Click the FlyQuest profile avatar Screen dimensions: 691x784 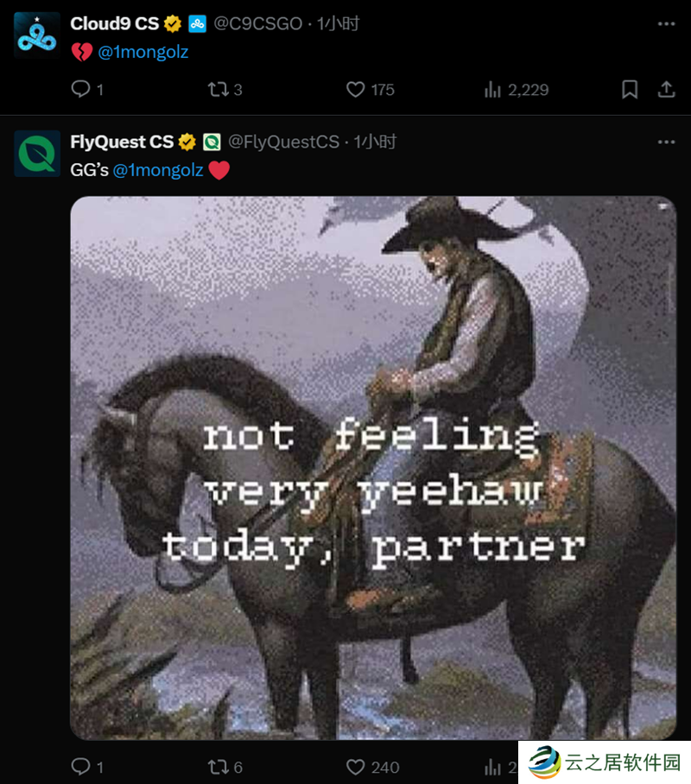pyautogui.click(x=37, y=154)
